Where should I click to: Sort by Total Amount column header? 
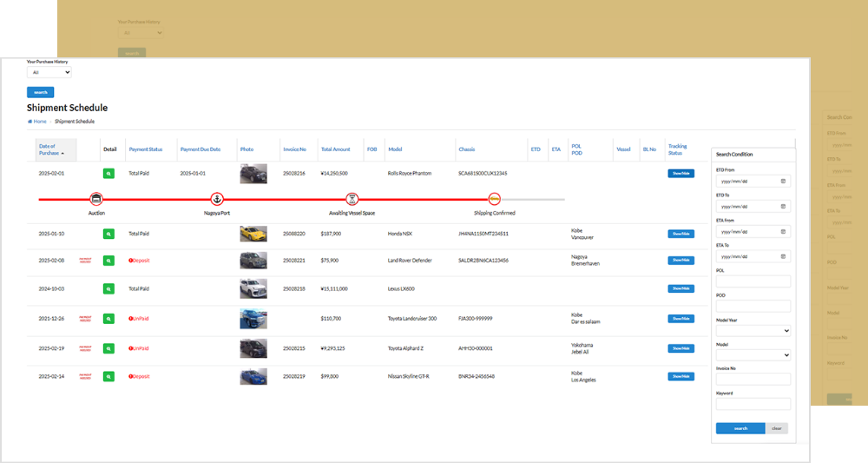click(x=335, y=149)
